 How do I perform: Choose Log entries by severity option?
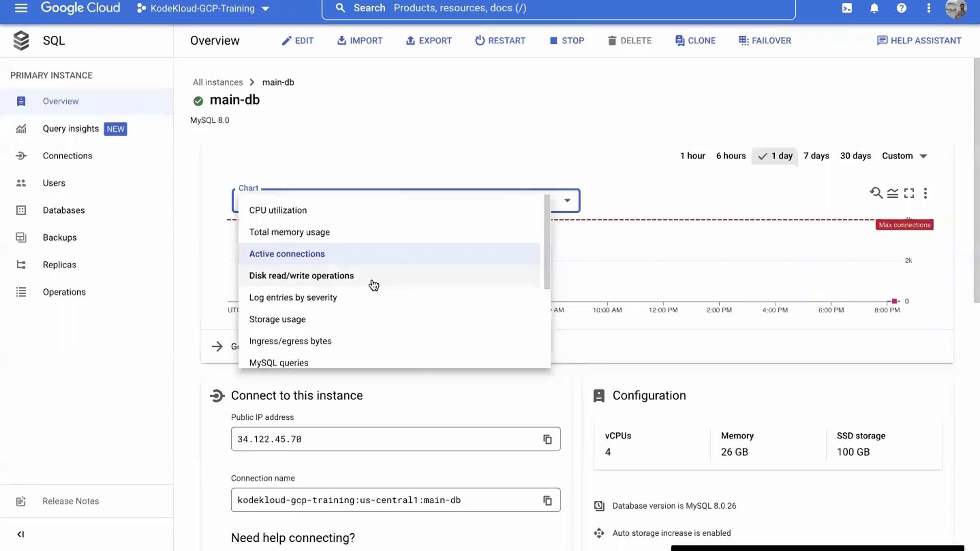coord(389,298)
